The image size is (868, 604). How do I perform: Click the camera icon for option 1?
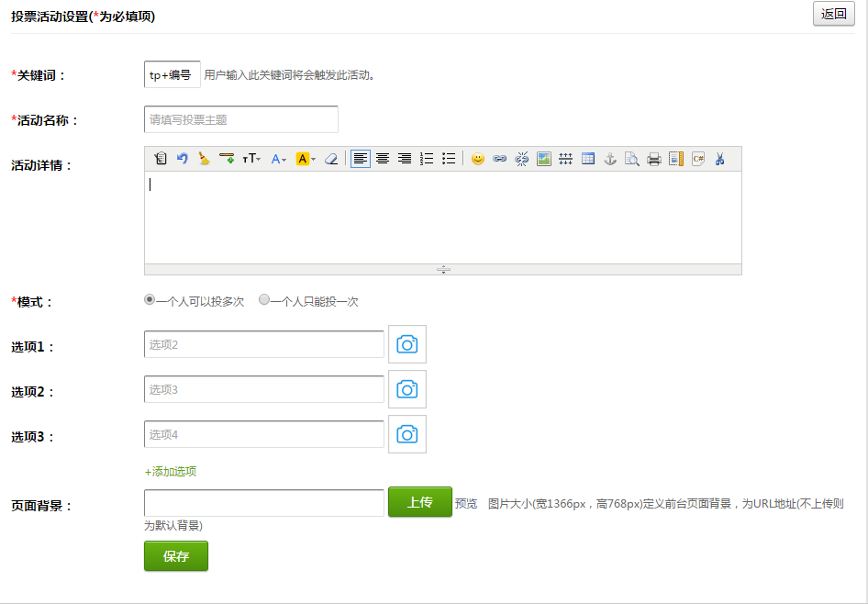coord(406,344)
